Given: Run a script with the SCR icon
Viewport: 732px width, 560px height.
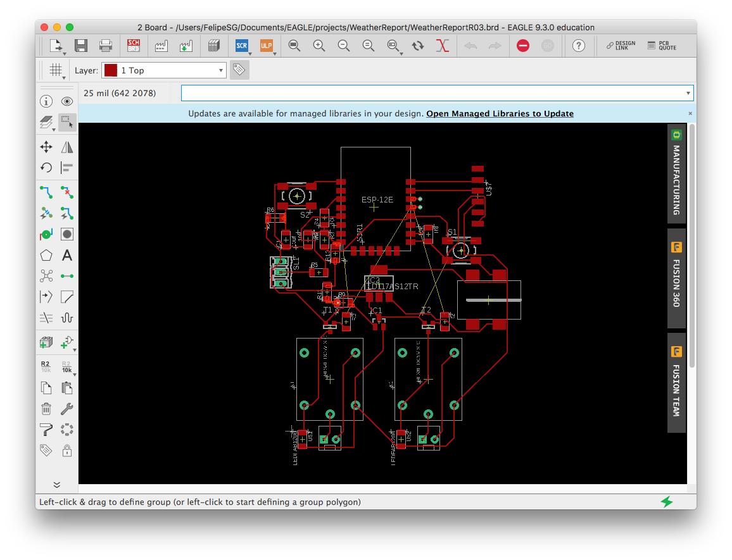Looking at the screenshot, I should tap(242, 46).
